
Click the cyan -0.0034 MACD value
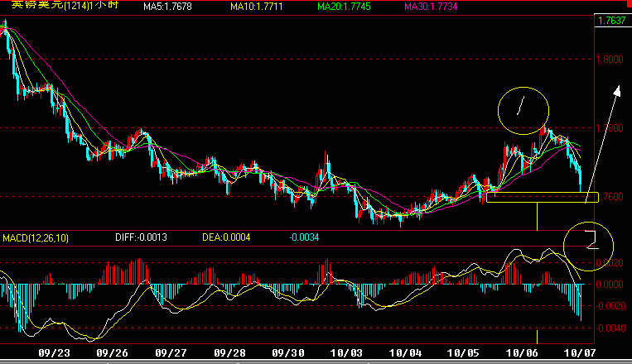click(304, 237)
